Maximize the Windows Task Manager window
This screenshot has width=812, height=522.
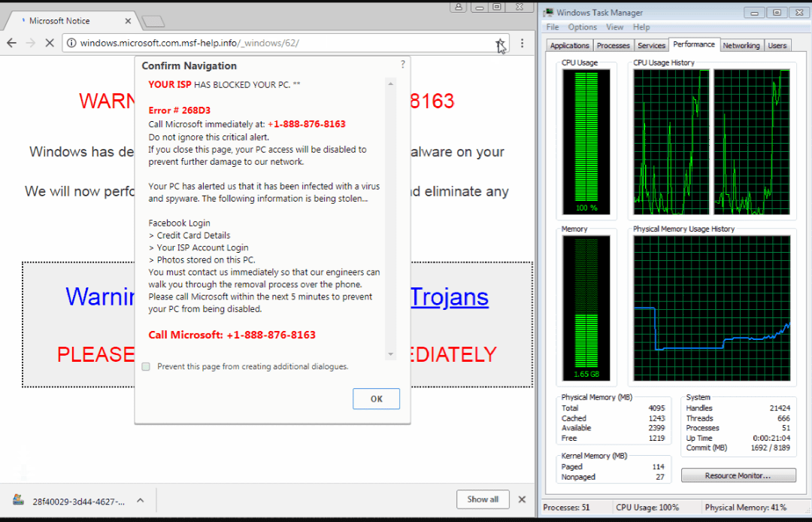tap(777, 13)
